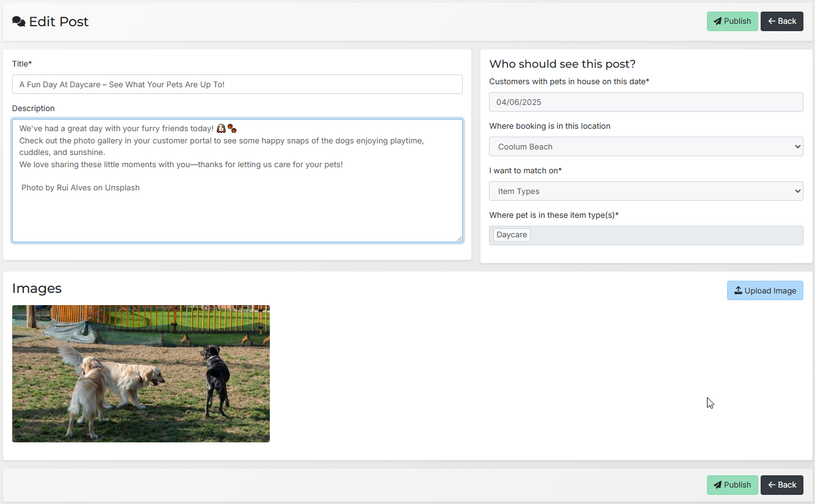
Task: Click inside the Description text area
Action: (237, 181)
